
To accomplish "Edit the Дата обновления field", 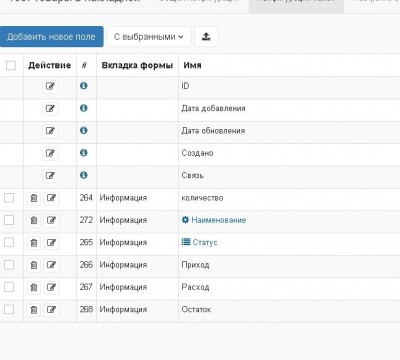I will (x=50, y=131).
